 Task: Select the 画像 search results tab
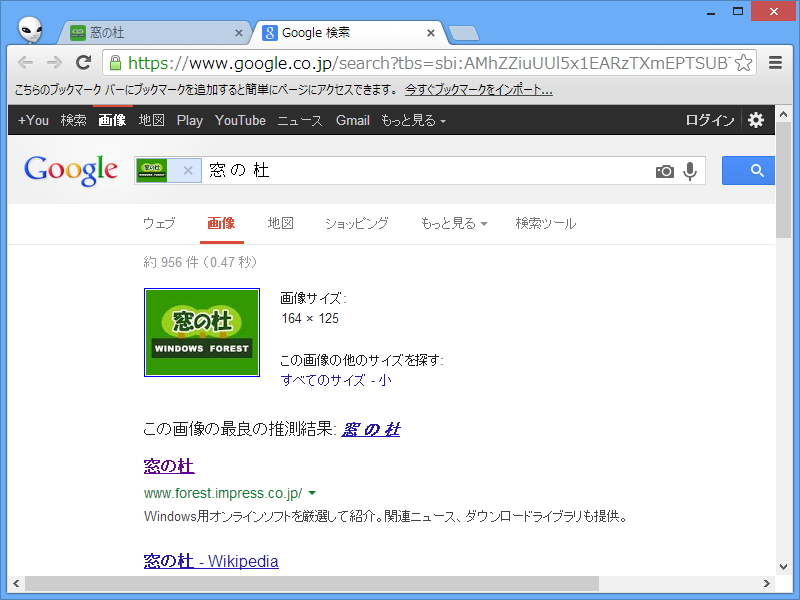tap(221, 223)
